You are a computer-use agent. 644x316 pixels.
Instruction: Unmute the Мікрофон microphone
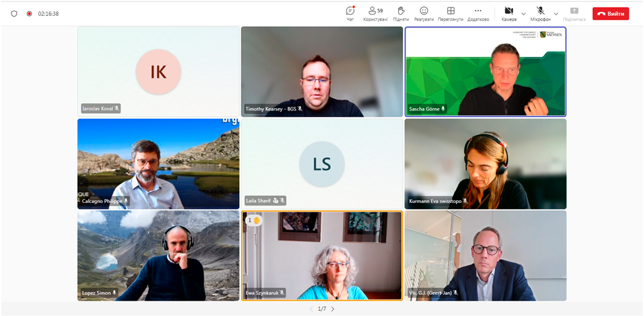coord(540,13)
